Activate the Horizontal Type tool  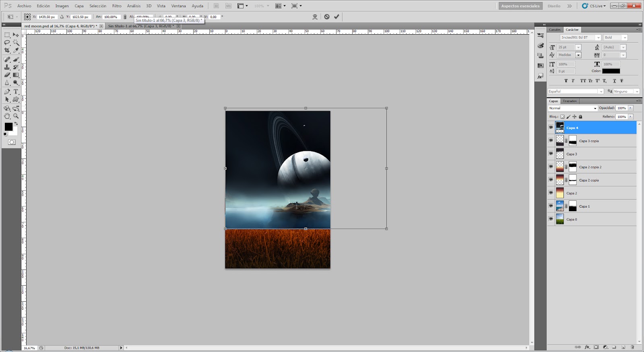click(x=16, y=91)
